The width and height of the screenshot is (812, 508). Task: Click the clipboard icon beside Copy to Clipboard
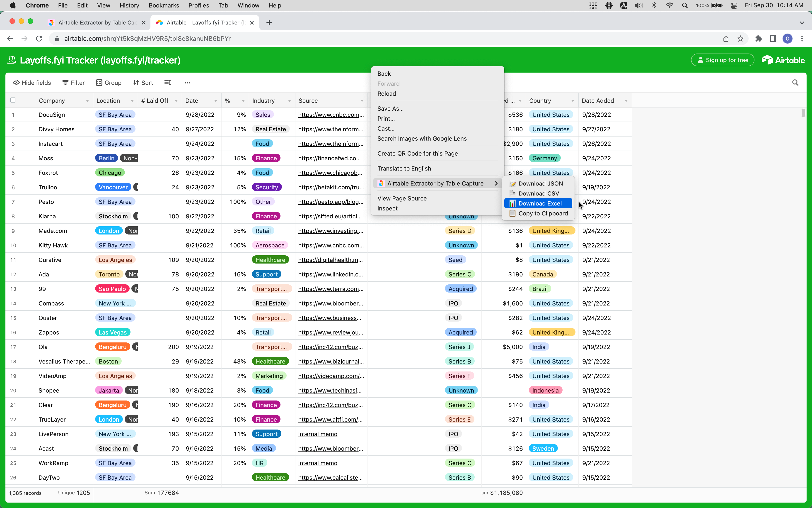point(512,213)
